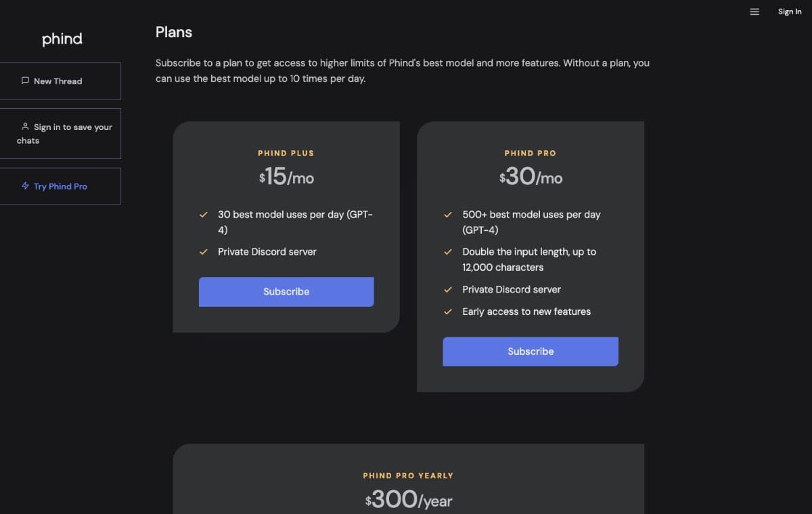Click the lightning bolt icon for Phind Pro
This screenshot has width=812, height=514.
[26, 186]
